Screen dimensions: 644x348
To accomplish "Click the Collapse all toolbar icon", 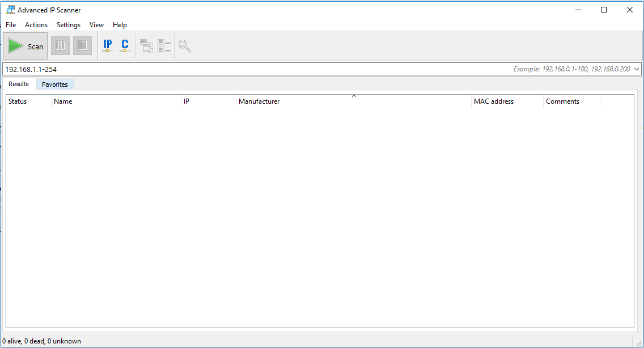I will 164,45.
